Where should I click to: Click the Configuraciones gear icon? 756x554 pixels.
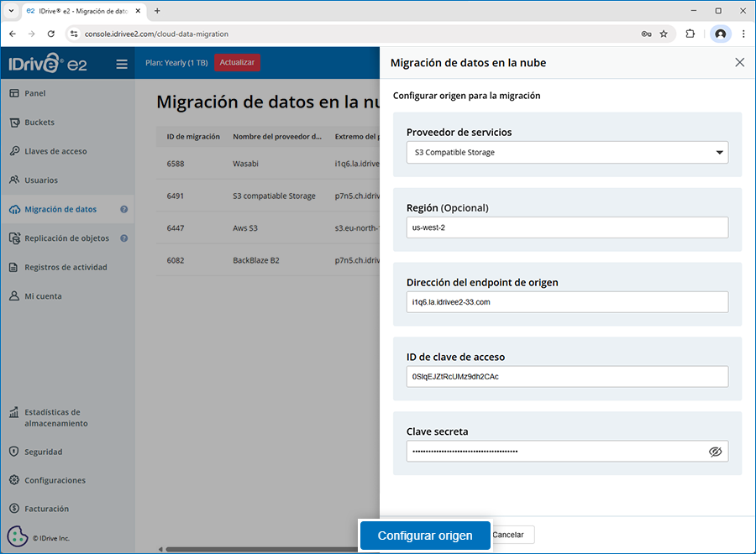pos(14,480)
